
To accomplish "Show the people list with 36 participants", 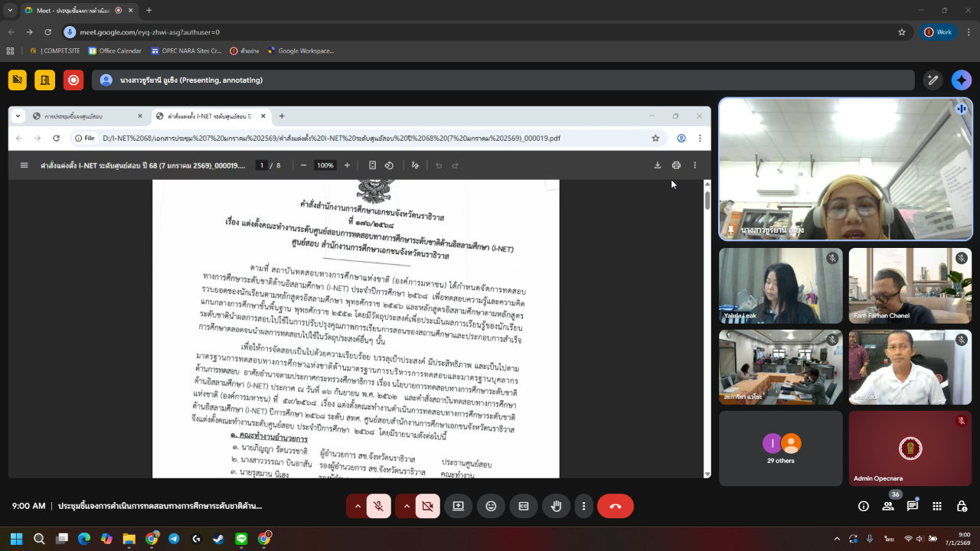I will coord(888,506).
